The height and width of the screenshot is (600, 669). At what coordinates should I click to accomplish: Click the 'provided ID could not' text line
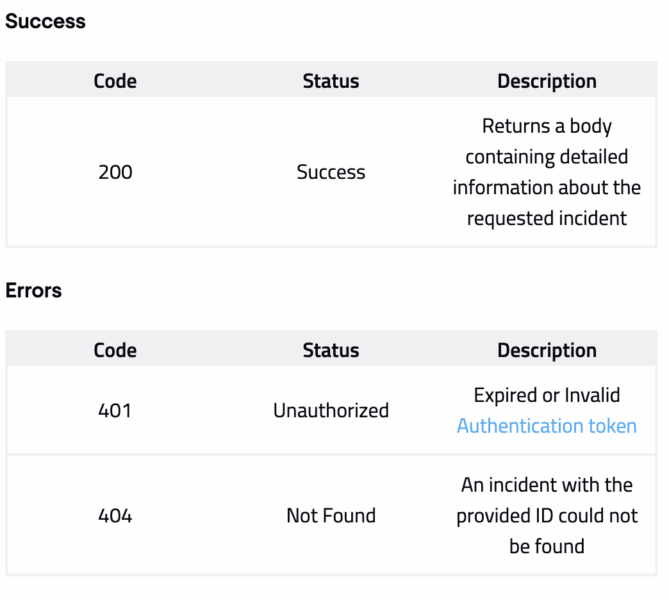coord(546,516)
